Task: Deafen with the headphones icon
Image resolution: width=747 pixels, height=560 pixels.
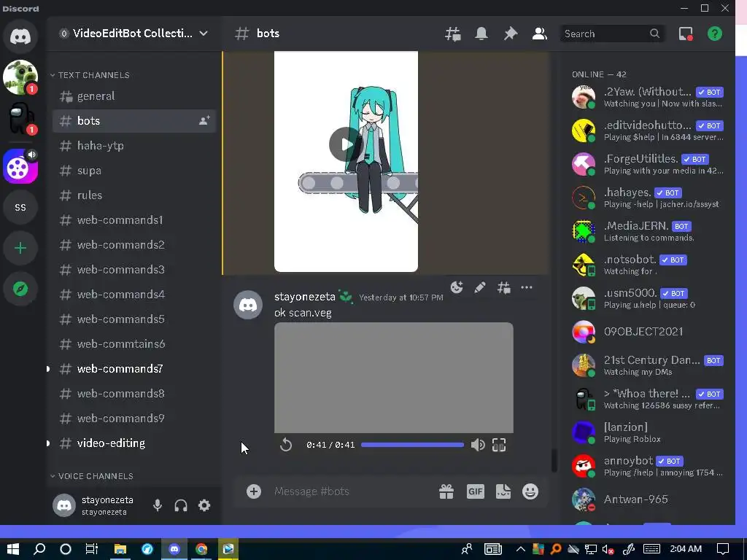Action: point(181,505)
